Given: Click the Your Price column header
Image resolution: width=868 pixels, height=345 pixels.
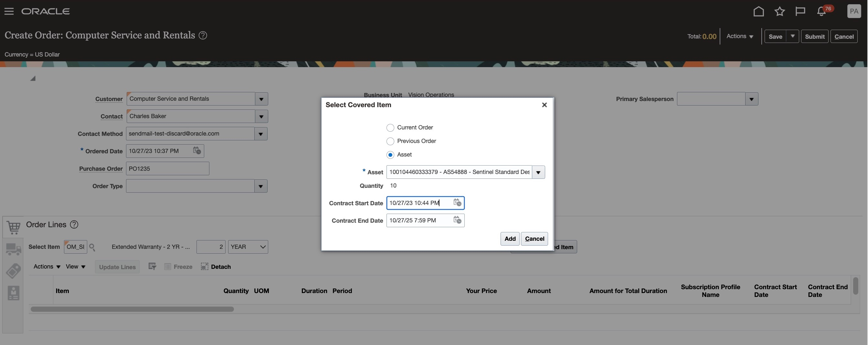Looking at the screenshot, I should click(x=481, y=291).
